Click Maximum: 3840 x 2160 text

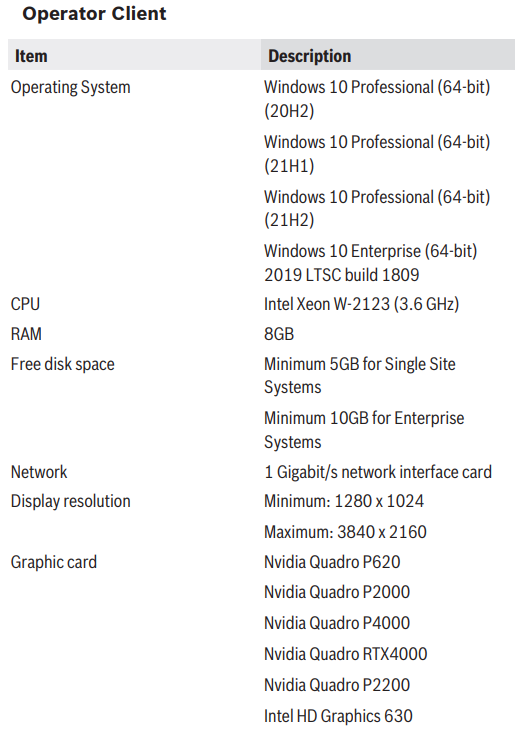pos(345,532)
